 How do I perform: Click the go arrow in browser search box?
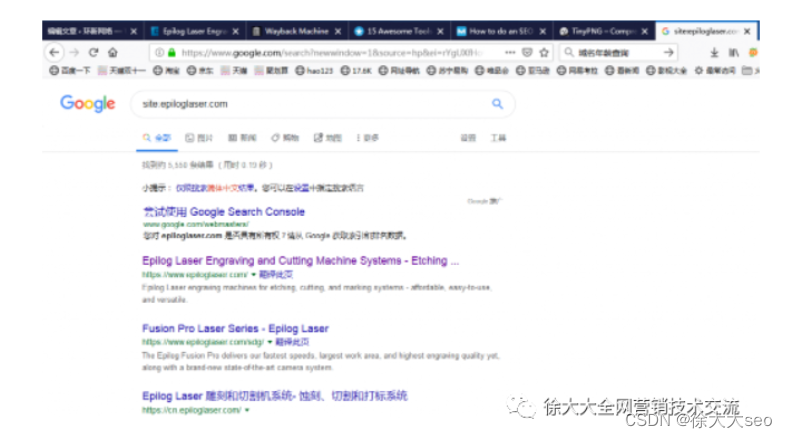click(x=668, y=52)
